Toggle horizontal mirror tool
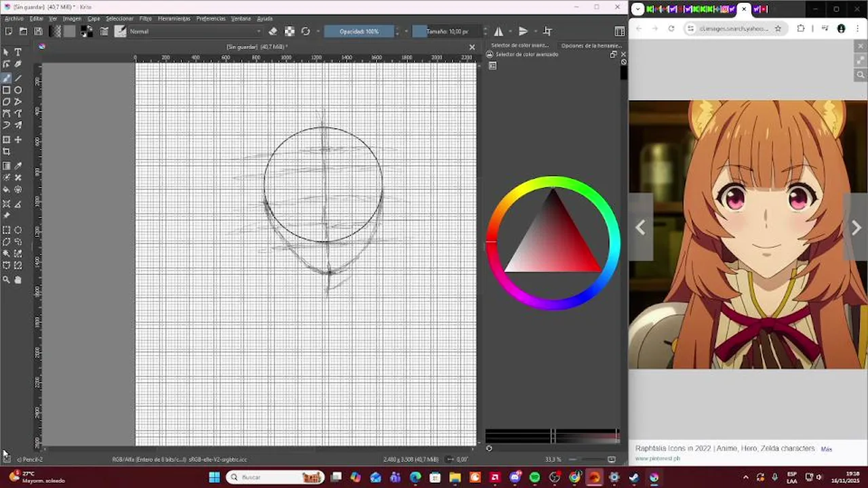This screenshot has height=488, width=868. point(498,31)
